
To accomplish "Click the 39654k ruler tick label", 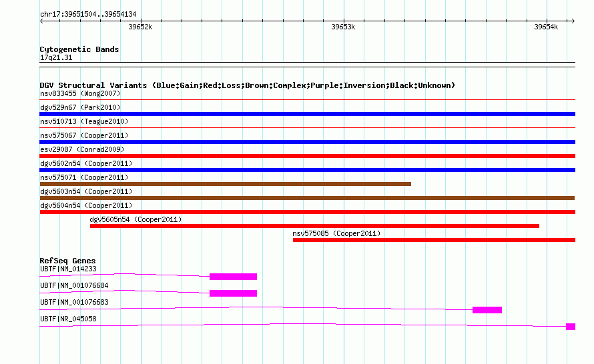I will click(x=546, y=27).
